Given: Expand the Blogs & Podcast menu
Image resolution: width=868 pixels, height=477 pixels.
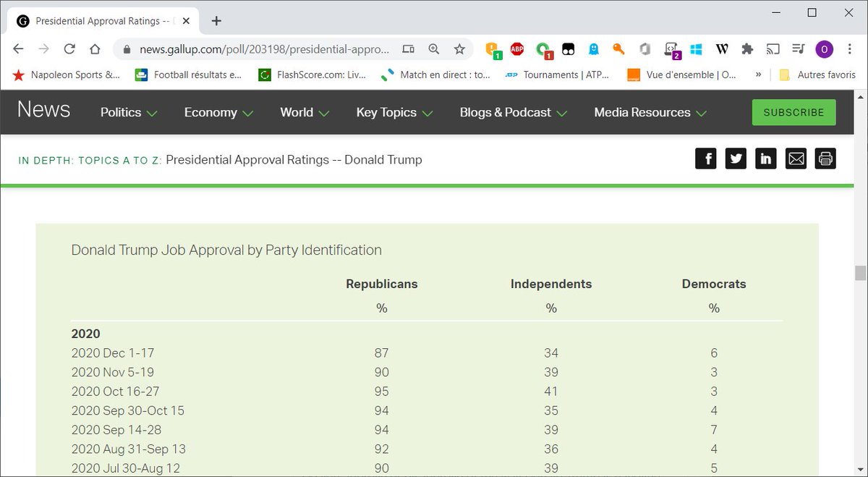Looking at the screenshot, I should [x=514, y=112].
